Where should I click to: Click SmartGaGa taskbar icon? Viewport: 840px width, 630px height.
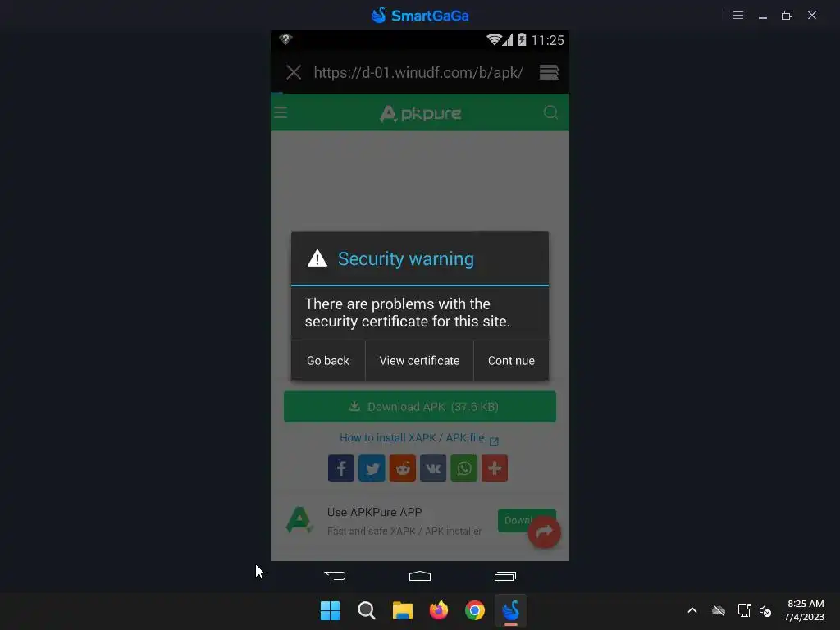pyautogui.click(x=511, y=610)
